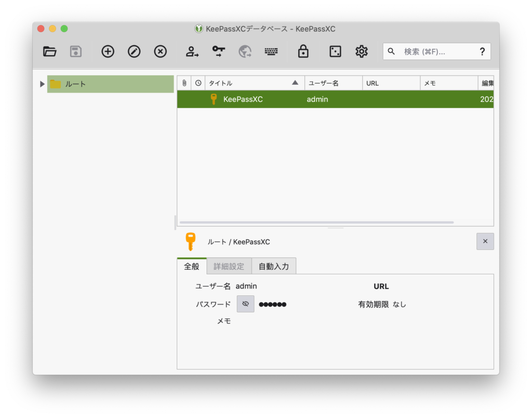Screen dimensions: 532x418
Task: Click the key icon in KeePassXC row
Action: pyautogui.click(x=214, y=99)
